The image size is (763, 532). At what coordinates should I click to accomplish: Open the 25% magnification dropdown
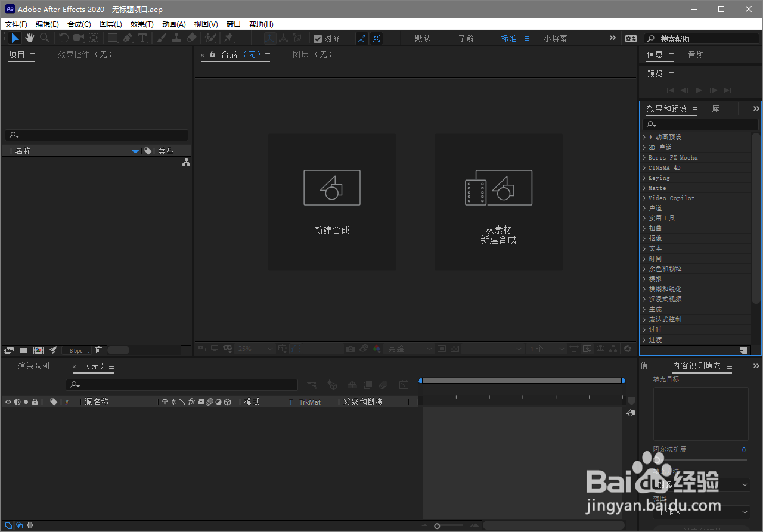255,349
